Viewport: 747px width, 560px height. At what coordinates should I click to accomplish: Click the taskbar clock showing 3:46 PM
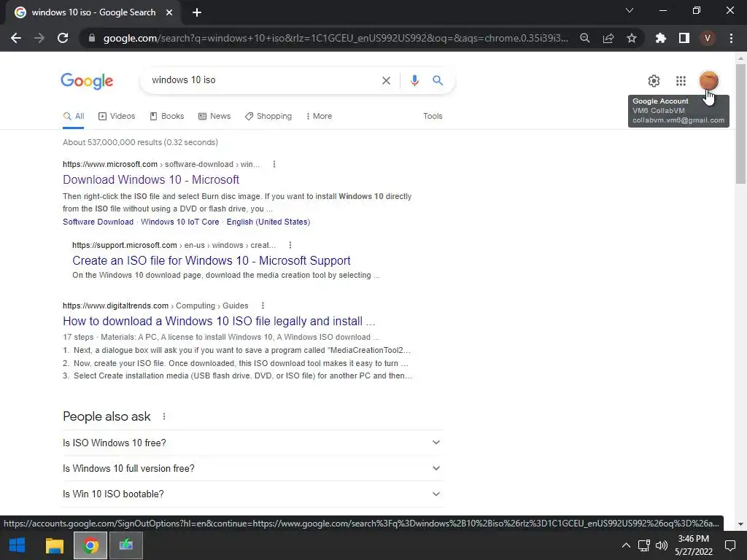[694, 545]
